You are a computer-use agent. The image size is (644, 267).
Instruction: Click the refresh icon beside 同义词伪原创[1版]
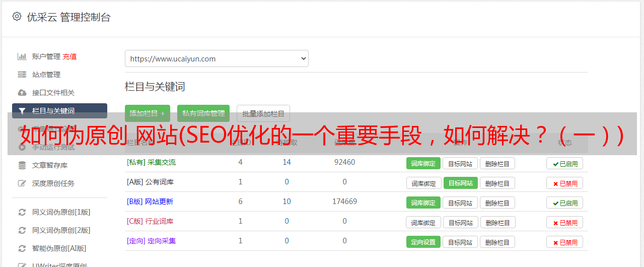pyautogui.click(x=22, y=212)
